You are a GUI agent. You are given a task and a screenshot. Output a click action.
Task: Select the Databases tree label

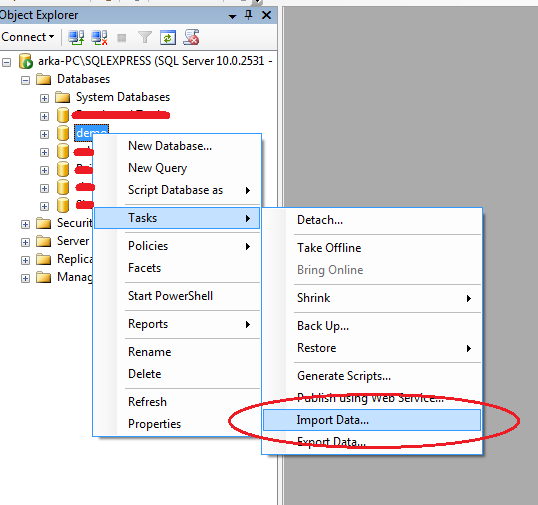click(x=83, y=79)
